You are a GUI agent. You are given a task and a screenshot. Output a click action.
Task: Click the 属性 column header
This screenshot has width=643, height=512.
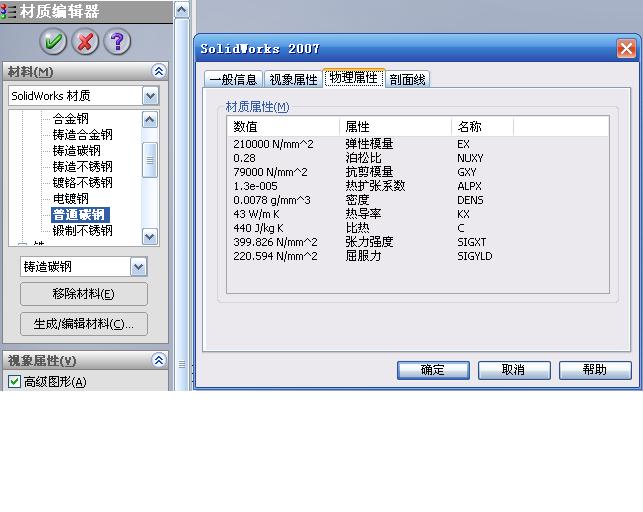pos(396,126)
